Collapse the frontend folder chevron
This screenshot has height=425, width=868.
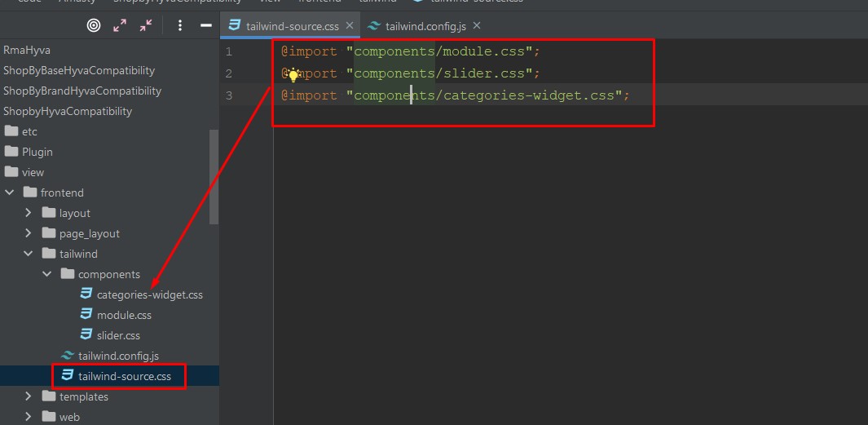(x=10, y=193)
